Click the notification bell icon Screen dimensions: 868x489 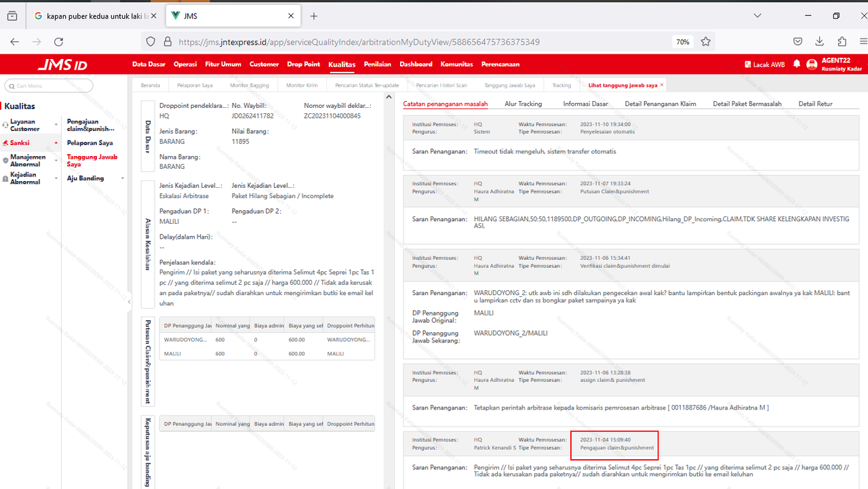796,64
